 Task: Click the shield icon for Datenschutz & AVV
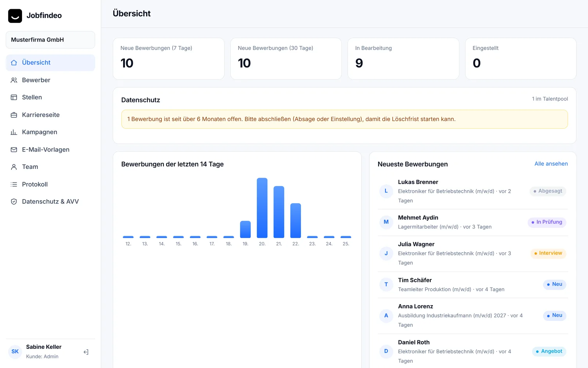[x=14, y=202]
